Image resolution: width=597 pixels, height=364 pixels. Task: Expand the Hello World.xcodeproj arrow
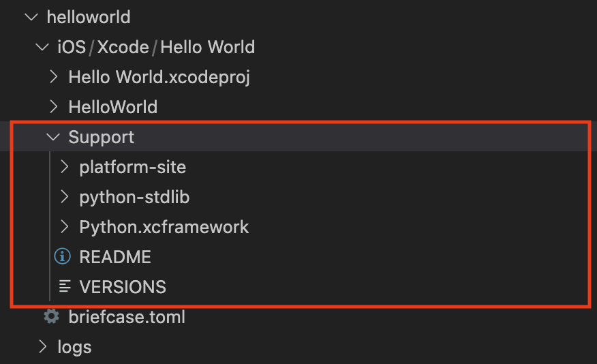click(x=54, y=77)
